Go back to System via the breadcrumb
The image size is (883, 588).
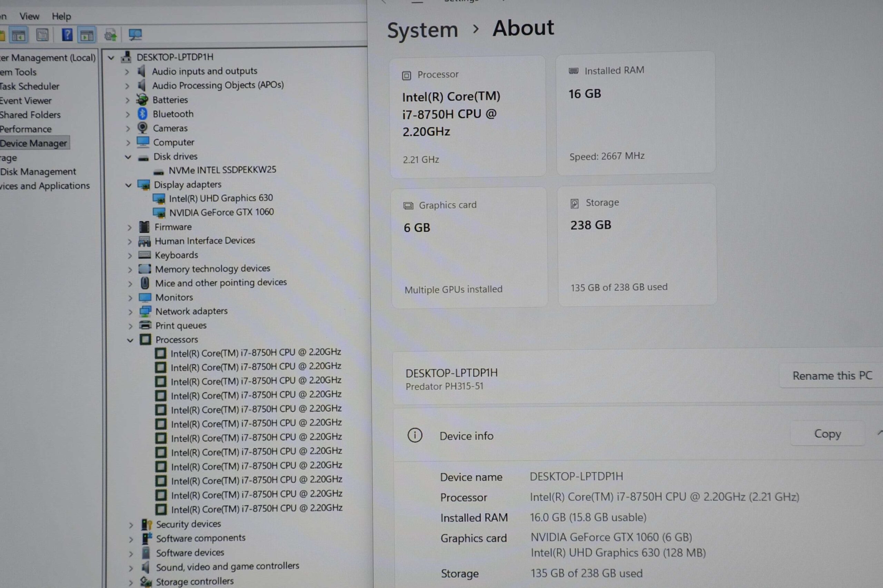point(422,30)
